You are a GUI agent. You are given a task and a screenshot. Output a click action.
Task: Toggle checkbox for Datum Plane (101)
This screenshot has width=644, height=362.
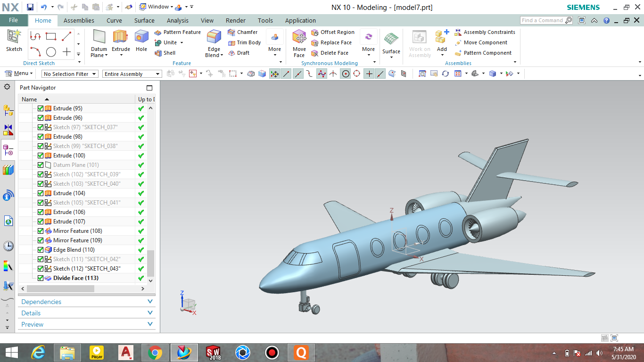coord(41,165)
